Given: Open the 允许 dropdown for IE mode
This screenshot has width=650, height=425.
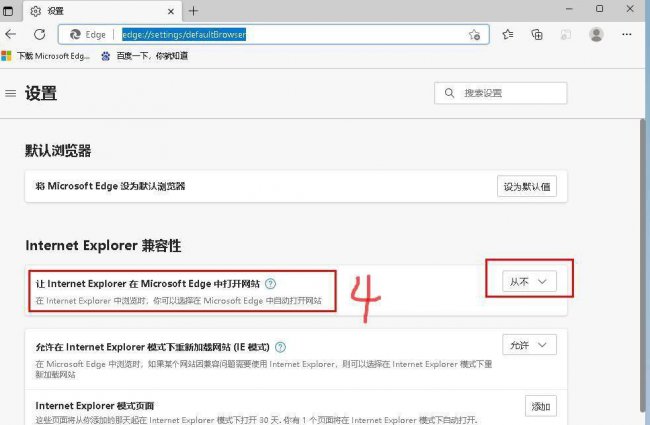Looking at the screenshot, I should (529, 345).
